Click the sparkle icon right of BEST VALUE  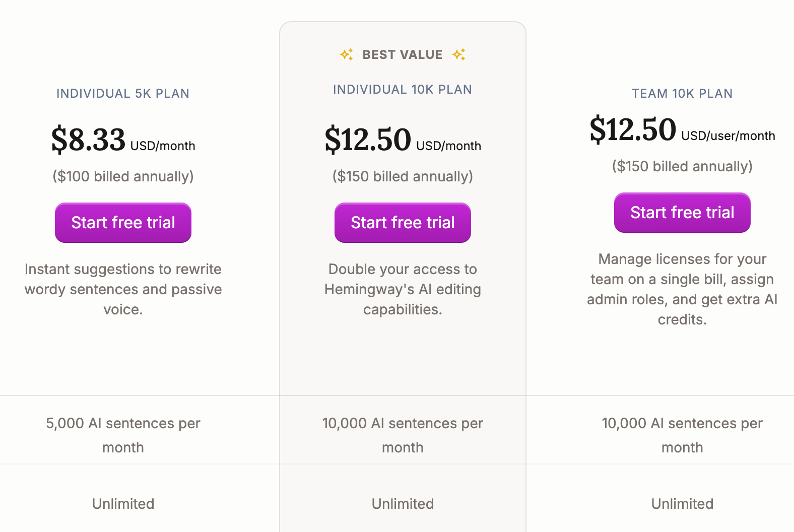pyautogui.click(x=458, y=54)
